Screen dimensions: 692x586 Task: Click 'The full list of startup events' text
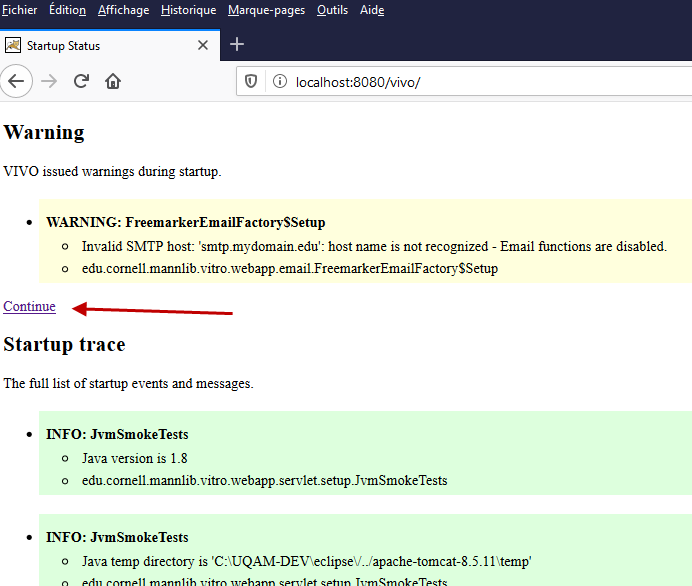(128, 383)
